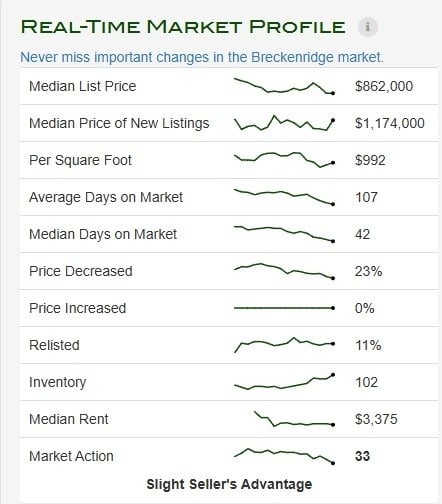Click the Market Action score of 33
The width and height of the screenshot is (442, 504).
tap(362, 456)
